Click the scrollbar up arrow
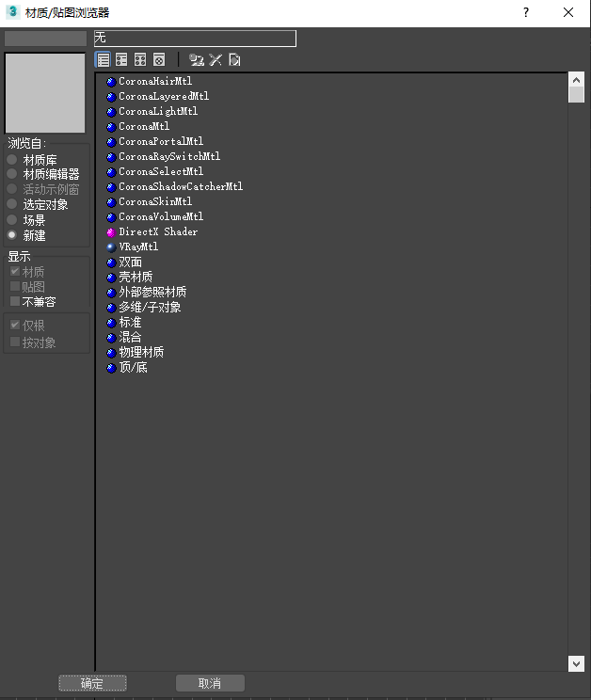 pyautogui.click(x=576, y=80)
